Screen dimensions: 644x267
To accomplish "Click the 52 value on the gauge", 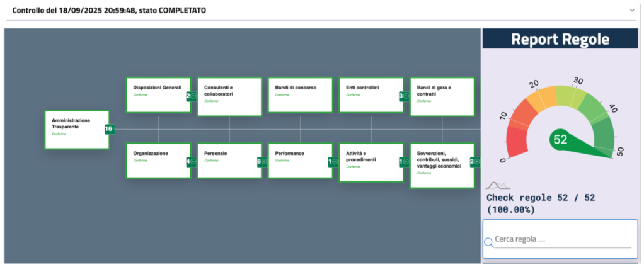I will (x=560, y=139).
